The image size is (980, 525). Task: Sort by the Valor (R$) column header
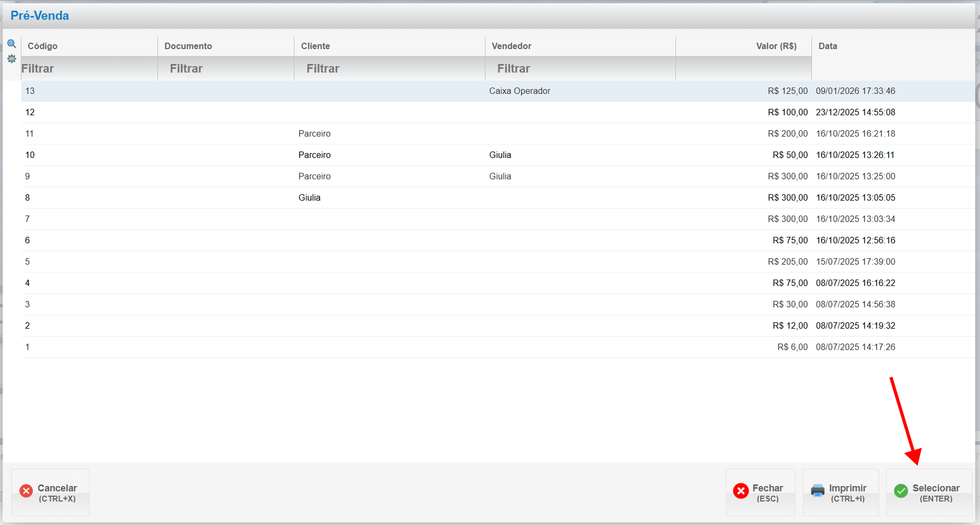(x=776, y=46)
